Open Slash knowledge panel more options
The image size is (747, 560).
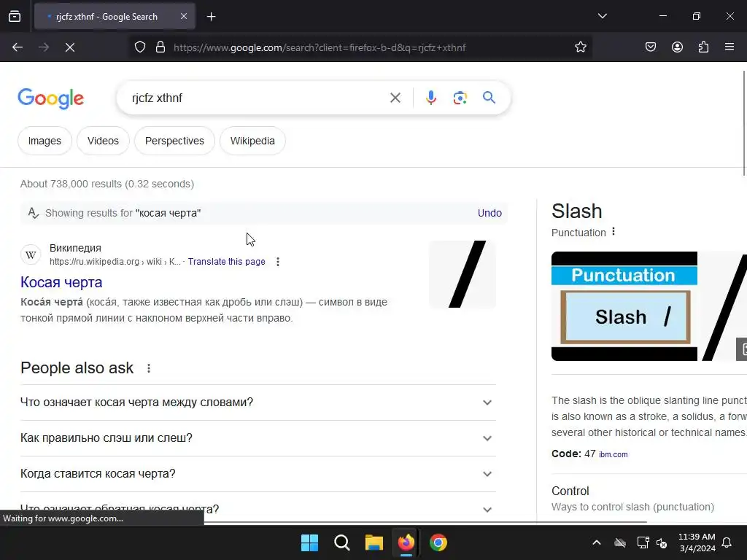tap(613, 232)
